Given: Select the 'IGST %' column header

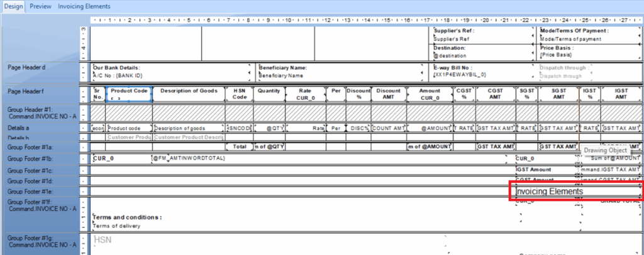Looking at the screenshot, I should [x=590, y=94].
